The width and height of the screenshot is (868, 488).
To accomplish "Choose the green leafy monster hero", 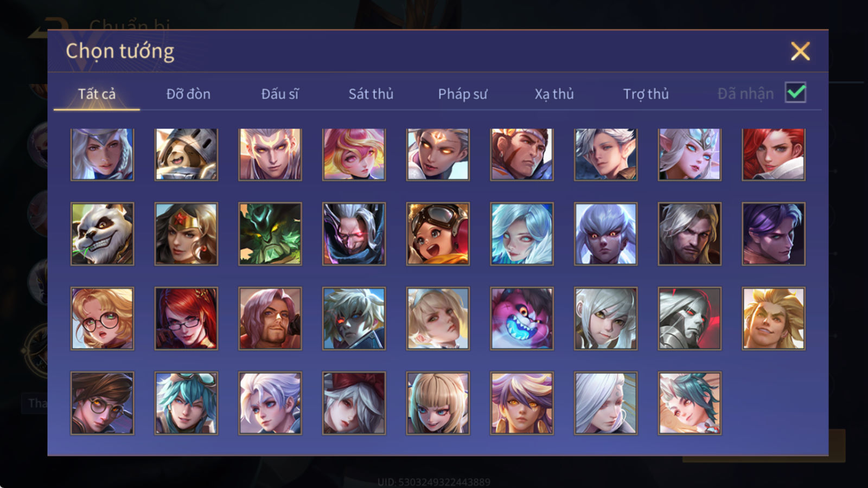I will [270, 234].
